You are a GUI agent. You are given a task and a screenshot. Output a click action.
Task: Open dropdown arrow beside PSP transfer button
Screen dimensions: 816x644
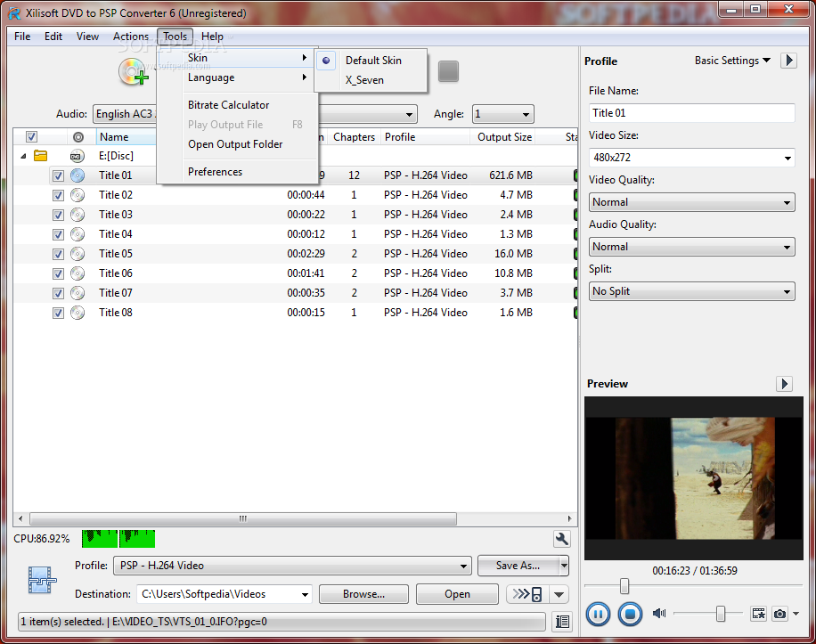559,594
